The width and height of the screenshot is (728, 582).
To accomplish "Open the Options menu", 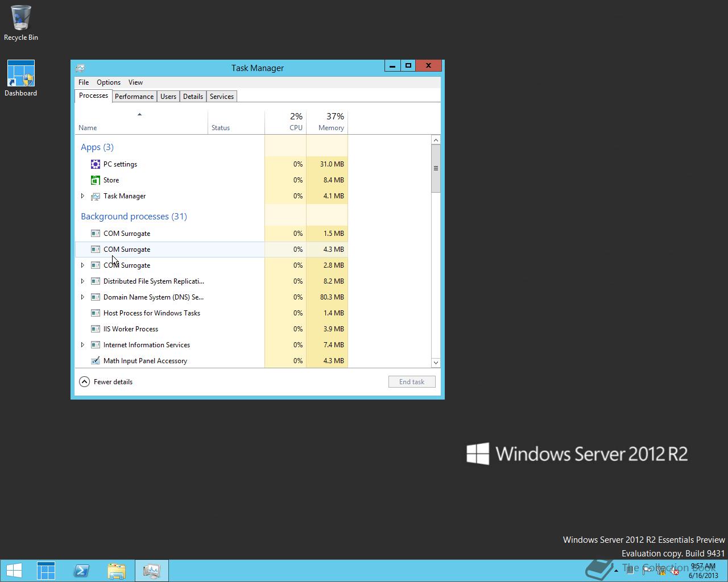I will 108,82.
